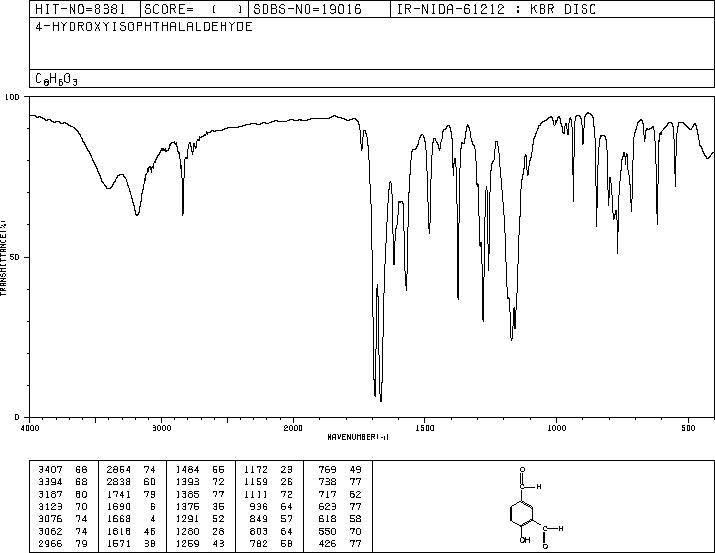Click the TRANSMITTANCE axis title

coord(3,257)
